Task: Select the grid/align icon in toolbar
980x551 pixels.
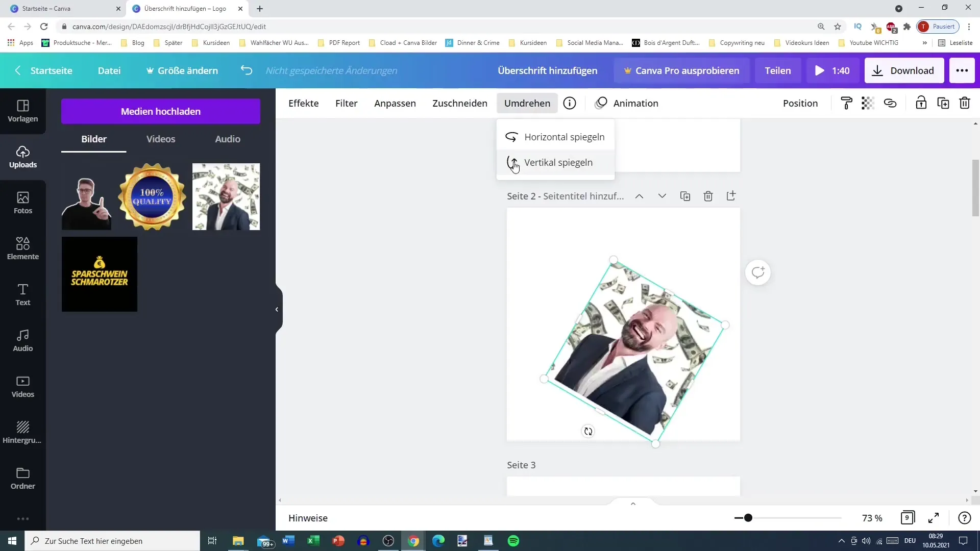Action: [x=868, y=103]
